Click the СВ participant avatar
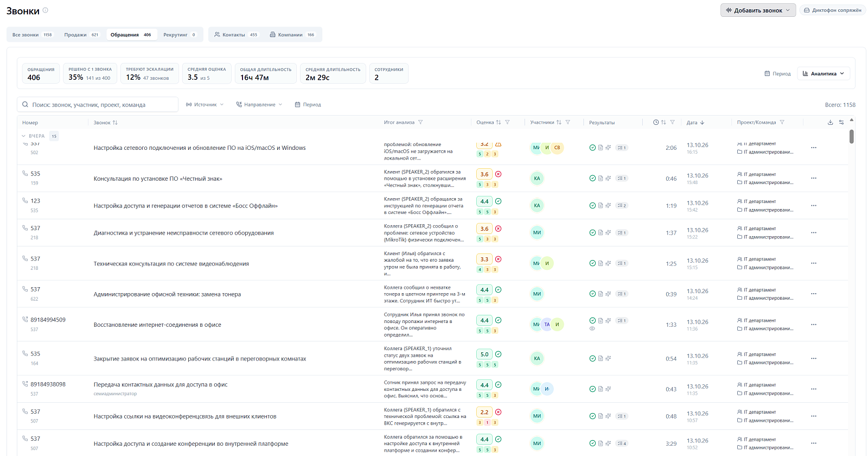The width and height of the screenshot is (868, 456). point(557,148)
